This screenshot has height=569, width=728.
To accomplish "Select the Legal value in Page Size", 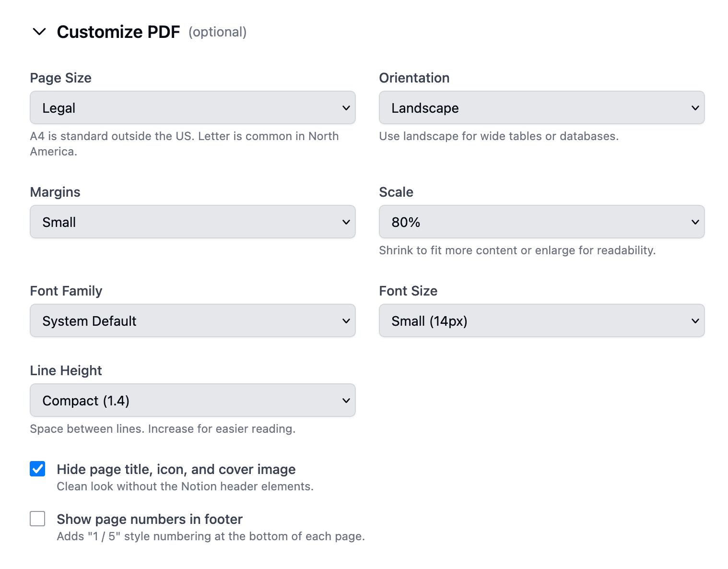I will click(192, 107).
